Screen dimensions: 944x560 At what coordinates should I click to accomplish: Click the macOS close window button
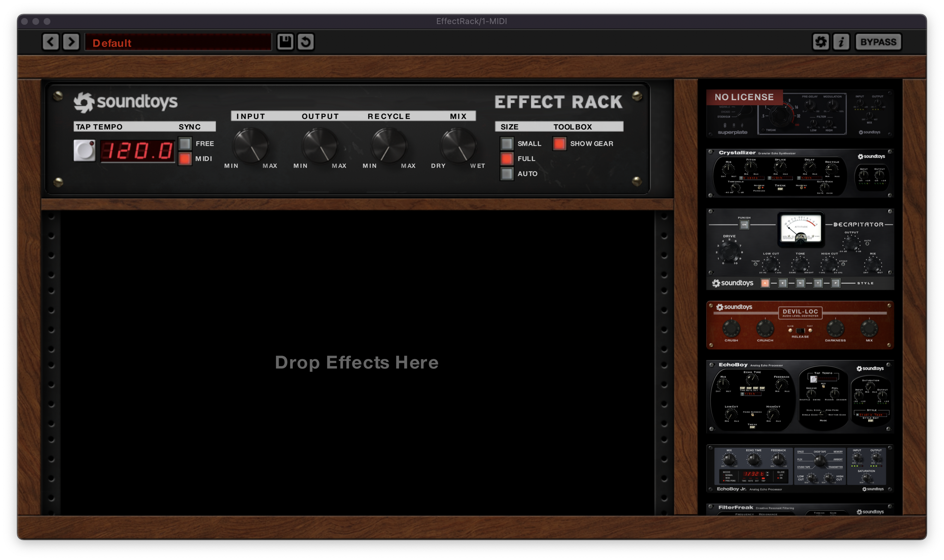pos(24,21)
